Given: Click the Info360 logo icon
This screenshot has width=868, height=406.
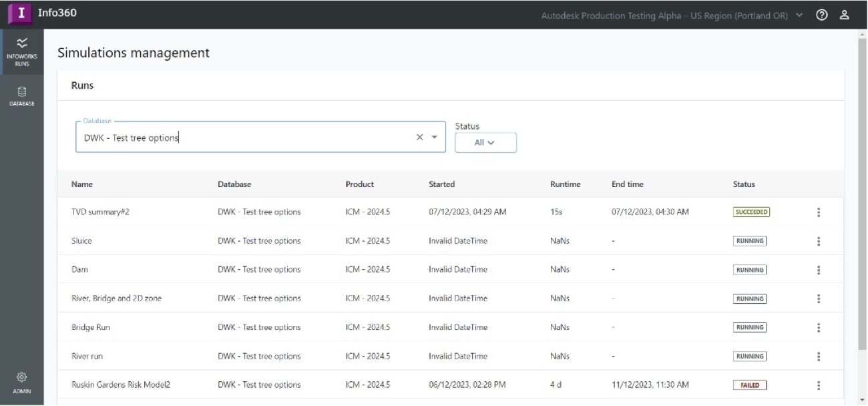Looking at the screenshot, I should [x=20, y=13].
